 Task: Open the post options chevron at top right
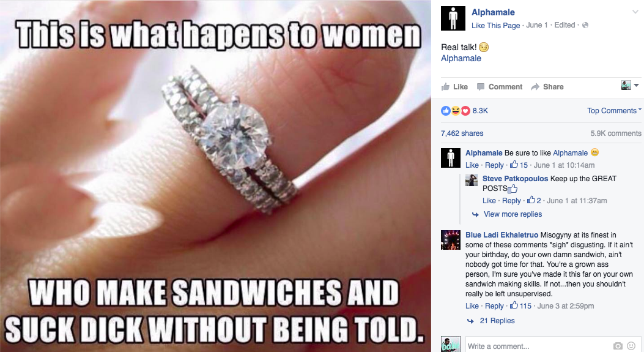click(635, 12)
